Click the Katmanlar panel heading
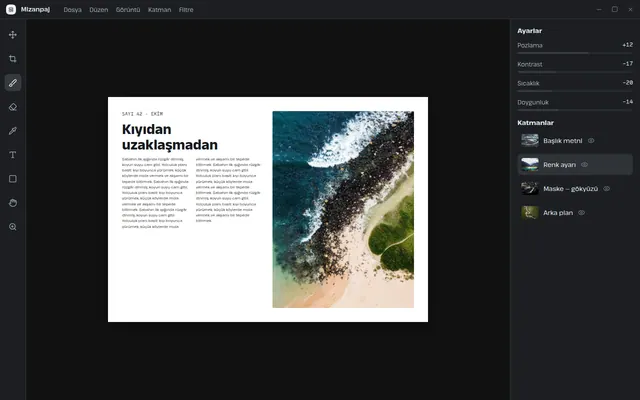Screen dimensions: 640x400 (535, 122)
